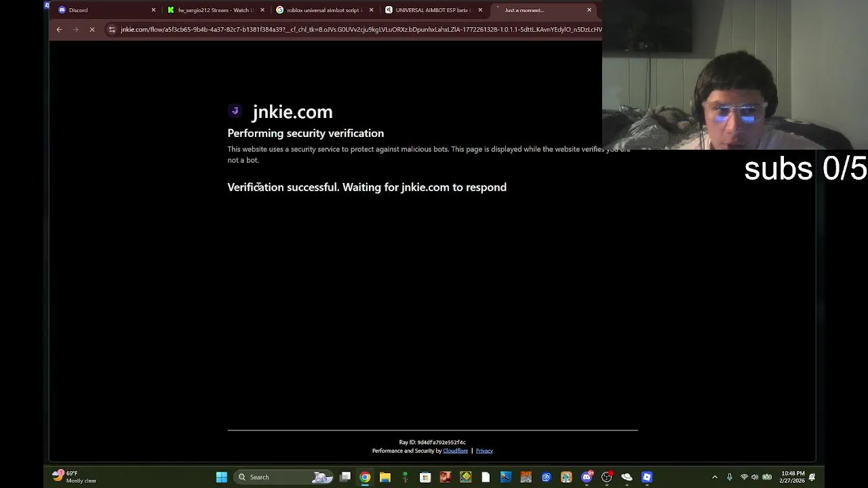Image resolution: width=868 pixels, height=488 pixels.
Task: Open Google Chrome from taskbar
Action: (x=365, y=477)
